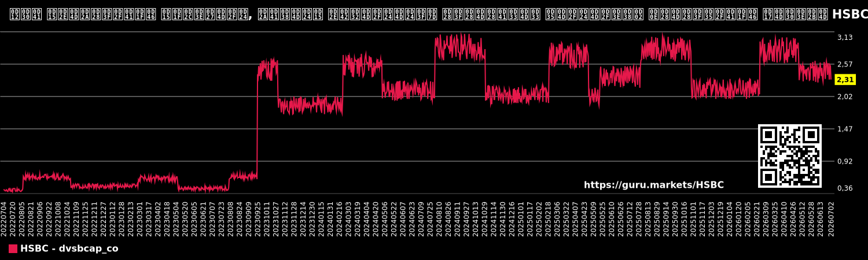Click the 20240303 date label
868x260 pixels.
[x=349, y=218]
